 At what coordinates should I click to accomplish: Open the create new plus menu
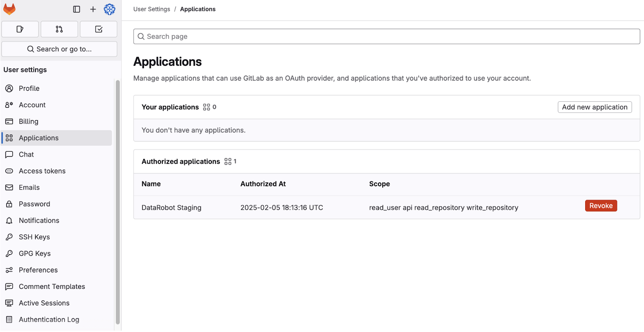93,9
